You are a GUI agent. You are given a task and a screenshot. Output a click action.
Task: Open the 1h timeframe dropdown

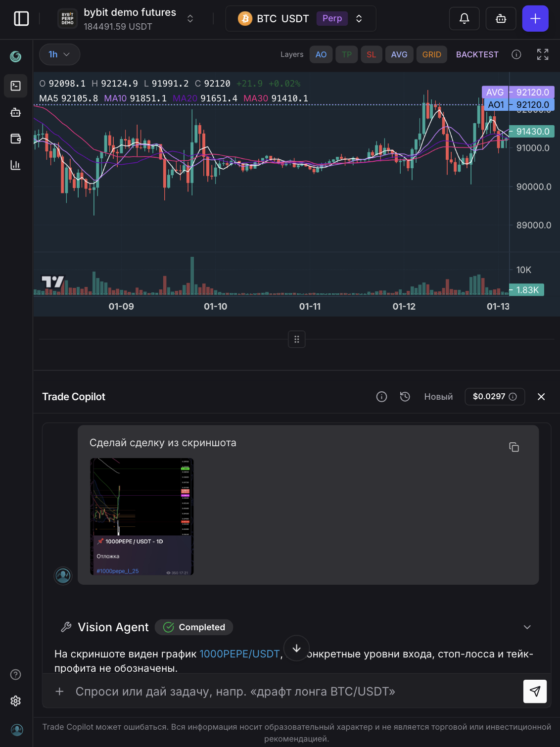(59, 54)
